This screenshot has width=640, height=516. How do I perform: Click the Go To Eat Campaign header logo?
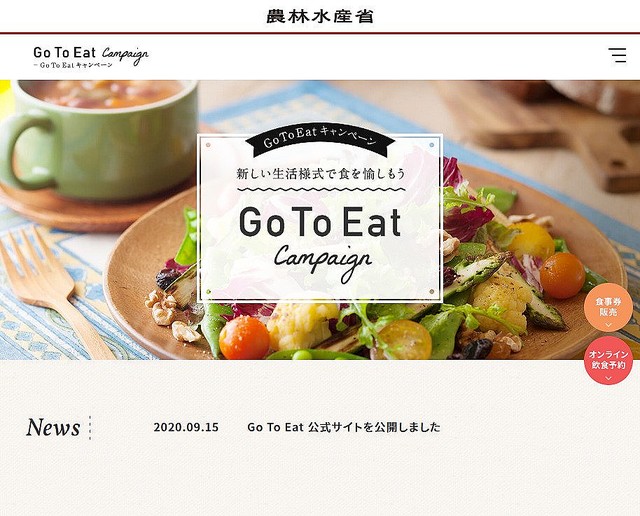[91, 56]
